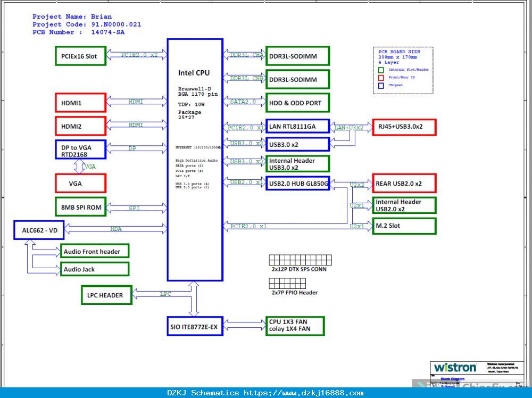Click the 8MB SPI ROM block

point(81,206)
